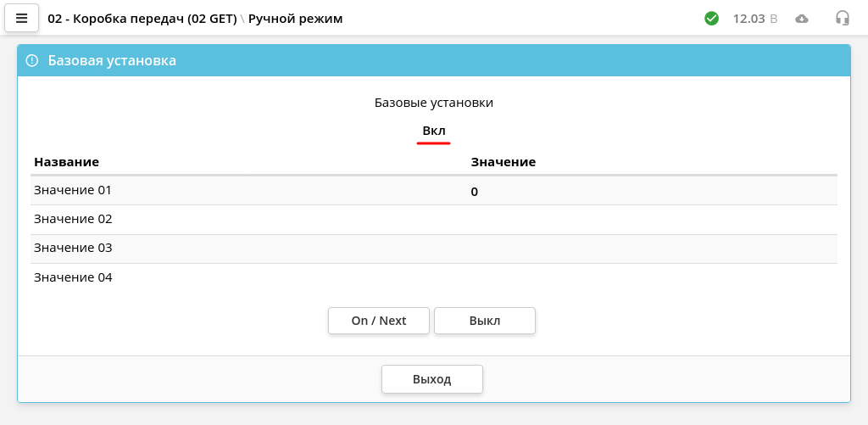Click the Вкл status label

434,131
